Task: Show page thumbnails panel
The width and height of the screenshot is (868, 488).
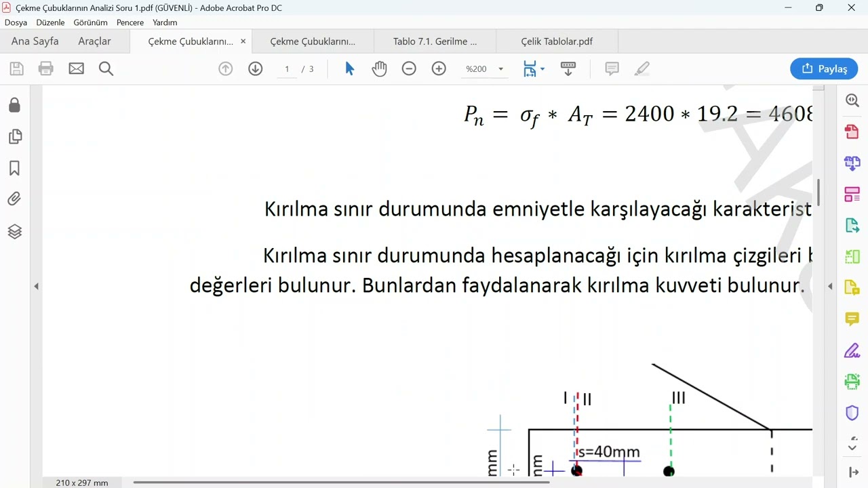Action: click(14, 137)
